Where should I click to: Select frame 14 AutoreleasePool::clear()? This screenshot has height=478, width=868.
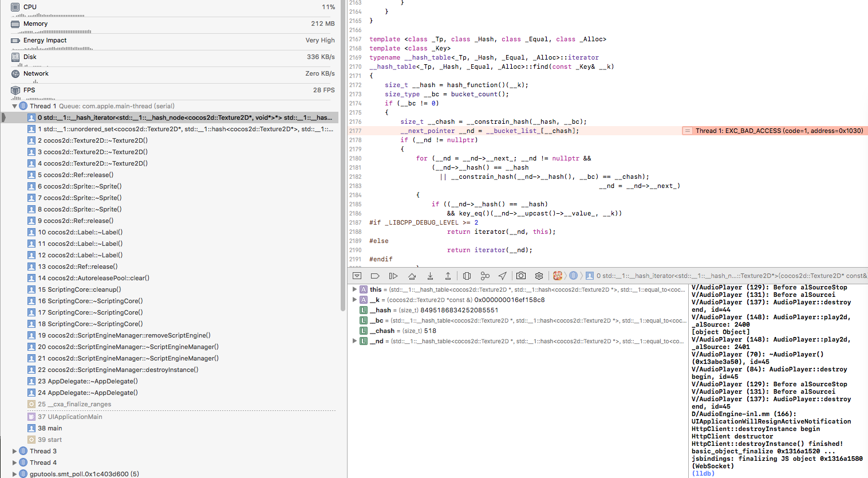tap(171, 278)
